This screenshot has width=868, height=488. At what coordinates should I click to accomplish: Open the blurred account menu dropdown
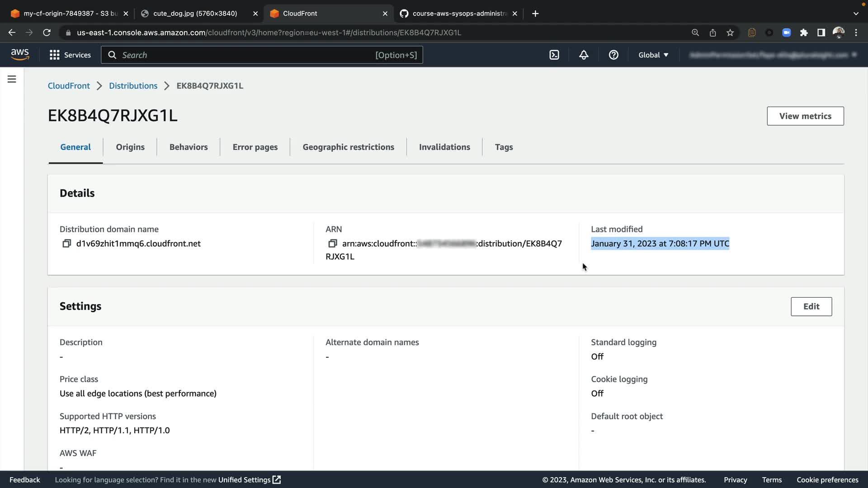pos(773,55)
